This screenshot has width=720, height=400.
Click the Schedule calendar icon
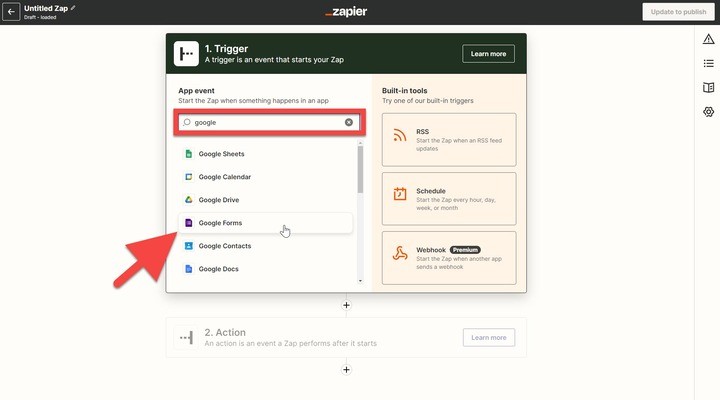[400, 194]
